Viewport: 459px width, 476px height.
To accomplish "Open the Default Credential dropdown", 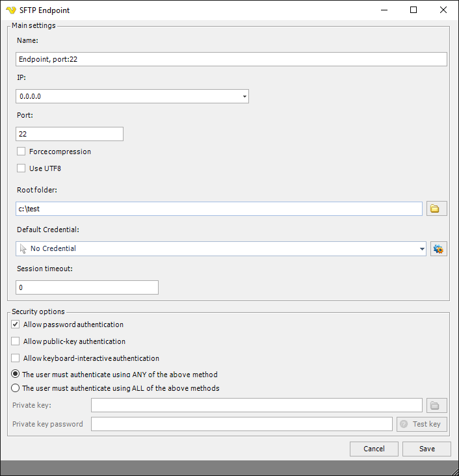I will pos(422,249).
